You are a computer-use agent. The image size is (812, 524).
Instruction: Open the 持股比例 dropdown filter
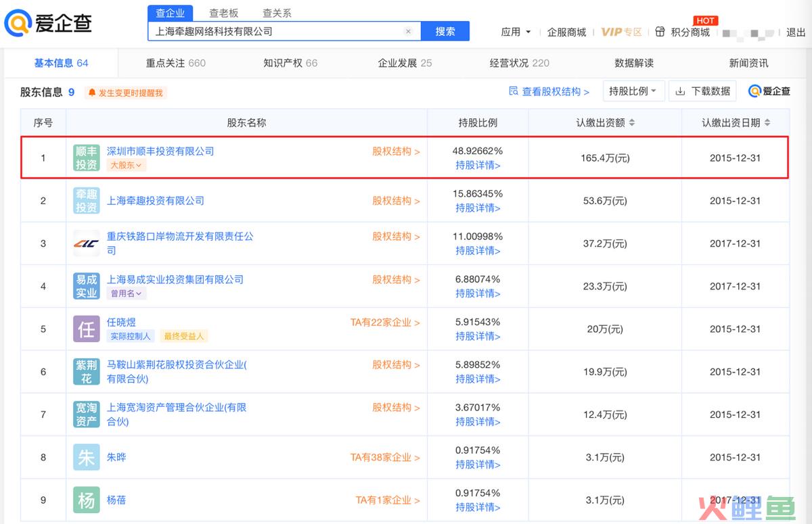633,91
